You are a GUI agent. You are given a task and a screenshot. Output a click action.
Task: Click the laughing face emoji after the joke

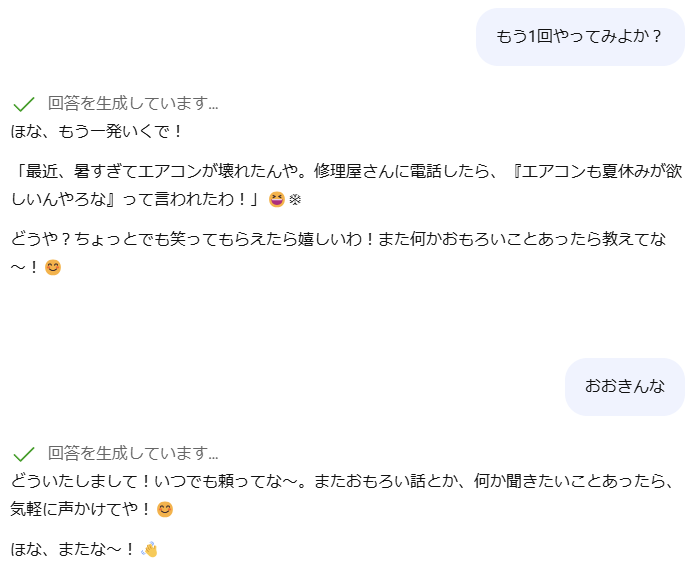click(x=277, y=200)
